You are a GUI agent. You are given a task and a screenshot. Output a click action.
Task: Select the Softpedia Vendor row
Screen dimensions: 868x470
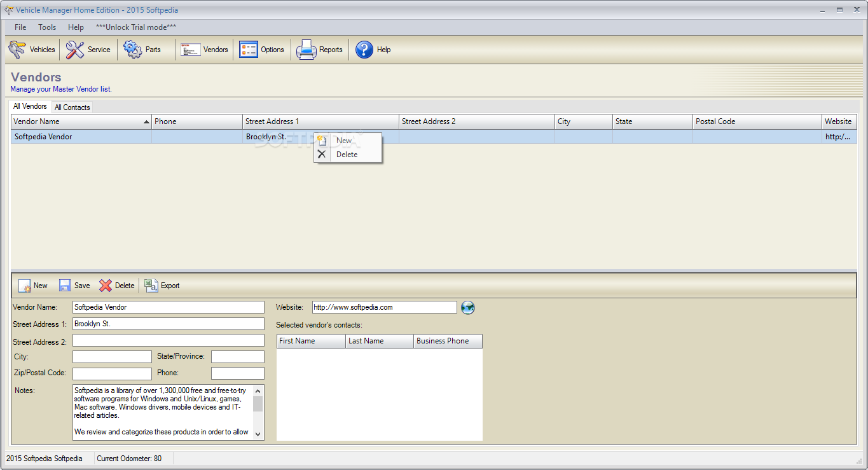click(x=434, y=137)
